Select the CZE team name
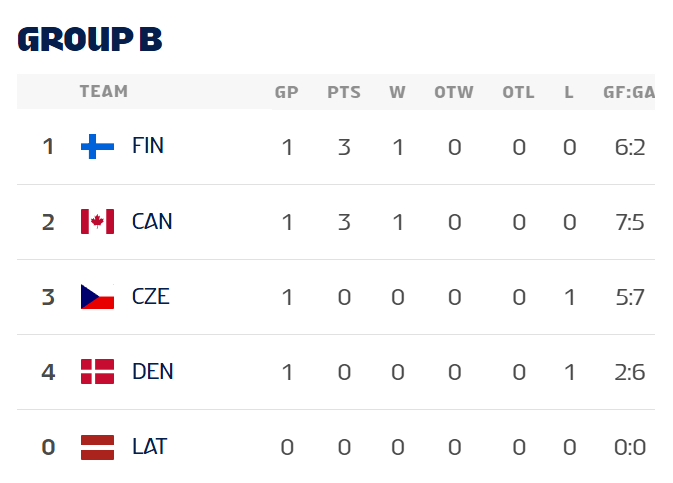The image size is (673, 483). (x=151, y=296)
